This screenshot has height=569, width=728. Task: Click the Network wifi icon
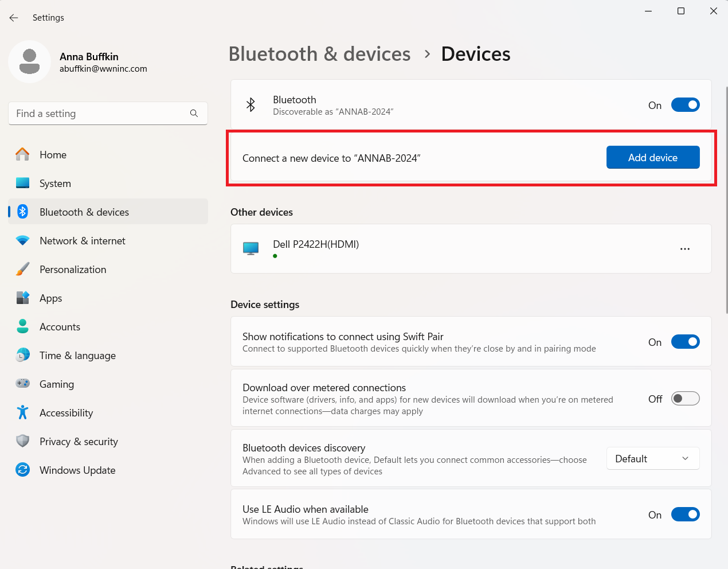[22, 240]
